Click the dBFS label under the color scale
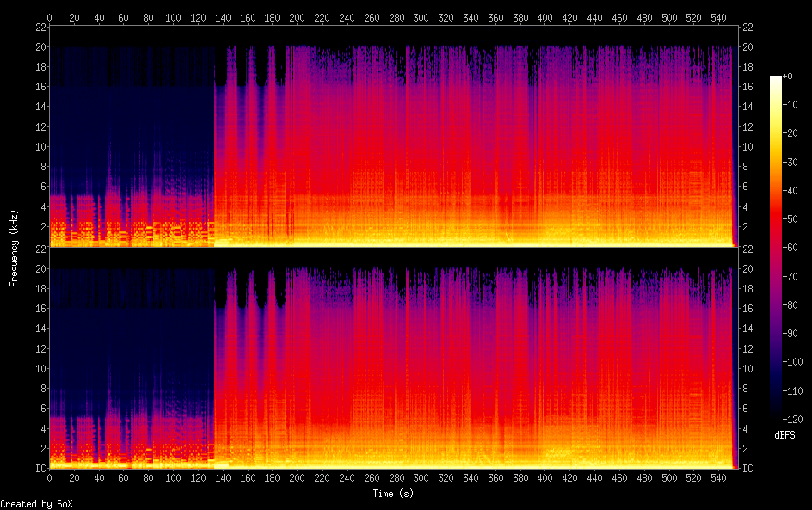 [784, 436]
